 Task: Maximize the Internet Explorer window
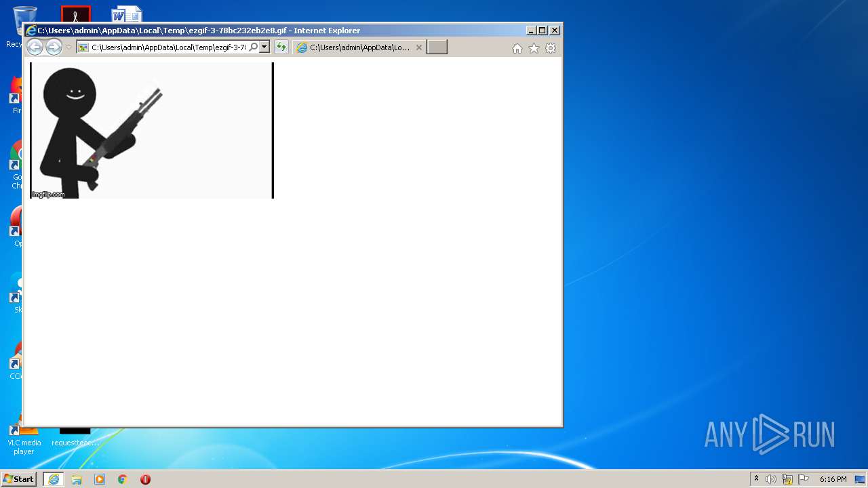click(542, 30)
